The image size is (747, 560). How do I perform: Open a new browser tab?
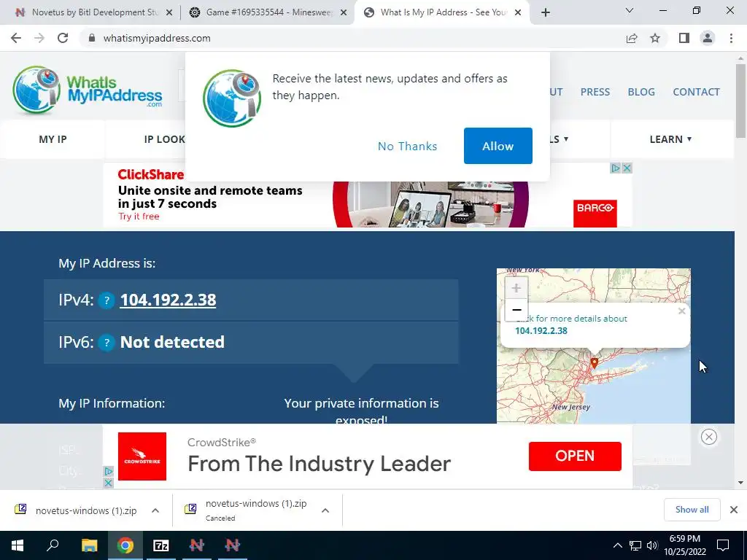coord(546,12)
